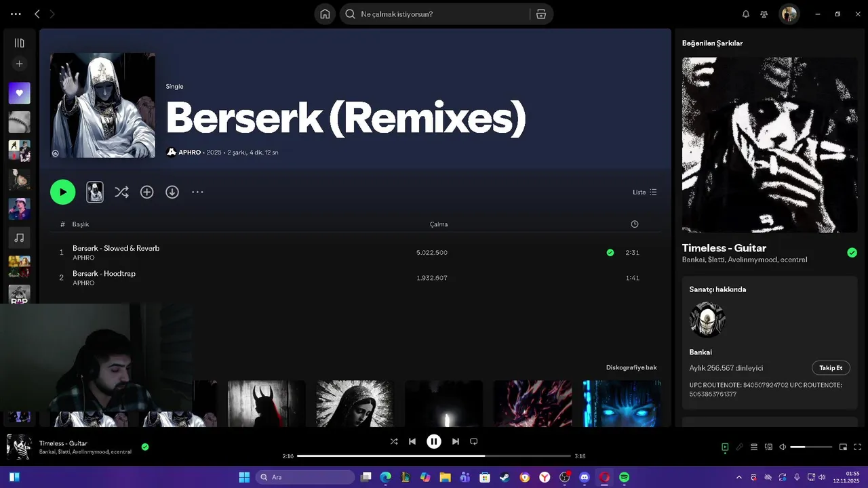Image resolution: width=868 pixels, height=488 pixels.
Task: Open Microsoft Edge from the taskbar
Action: click(x=386, y=477)
